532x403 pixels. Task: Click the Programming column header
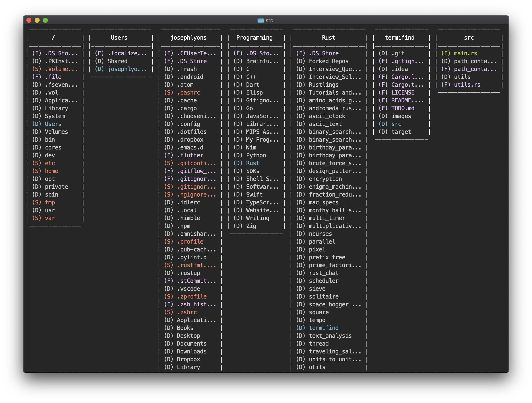pyautogui.click(x=254, y=38)
